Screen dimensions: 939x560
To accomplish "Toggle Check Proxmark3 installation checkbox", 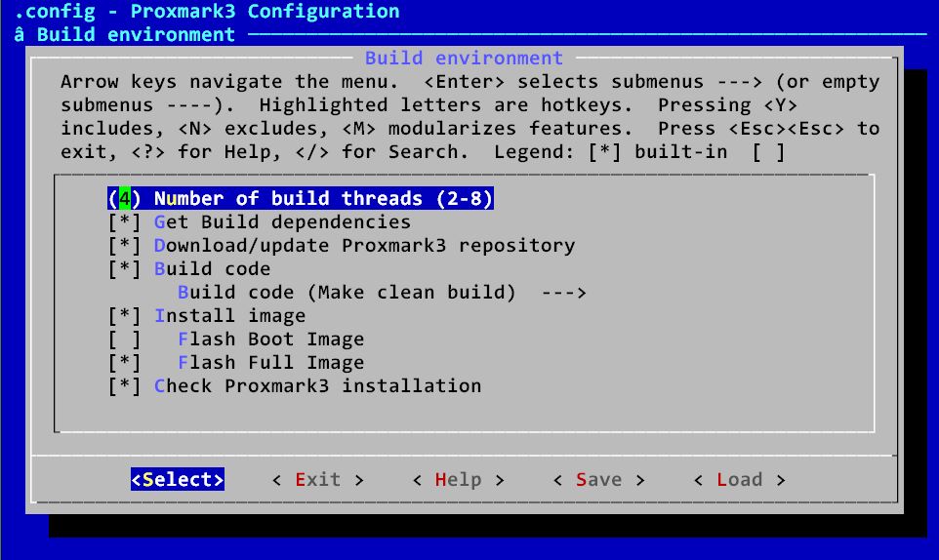I will click(125, 386).
